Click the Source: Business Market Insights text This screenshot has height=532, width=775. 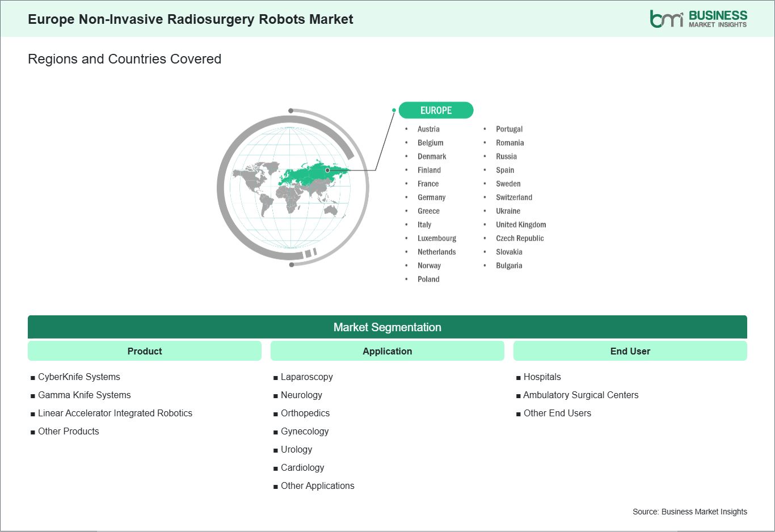pyautogui.click(x=690, y=512)
